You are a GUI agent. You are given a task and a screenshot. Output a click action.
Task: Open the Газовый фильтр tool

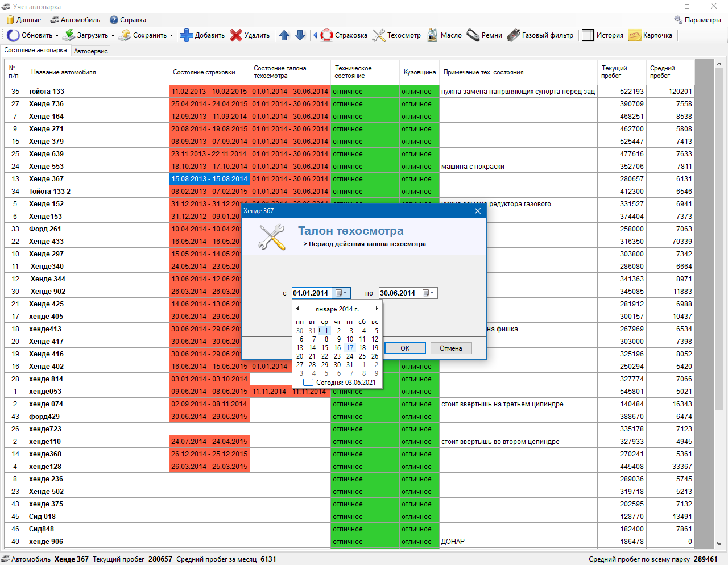540,35
